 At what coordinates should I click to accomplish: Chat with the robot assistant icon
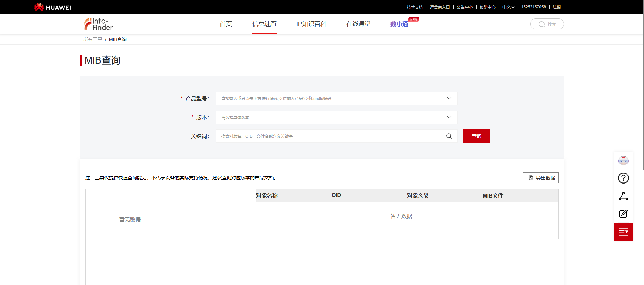623,160
